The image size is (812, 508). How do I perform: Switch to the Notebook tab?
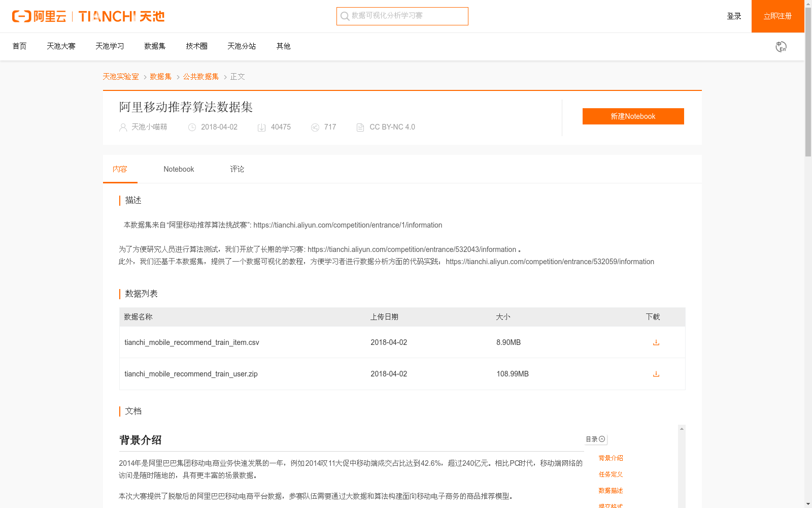(x=179, y=169)
